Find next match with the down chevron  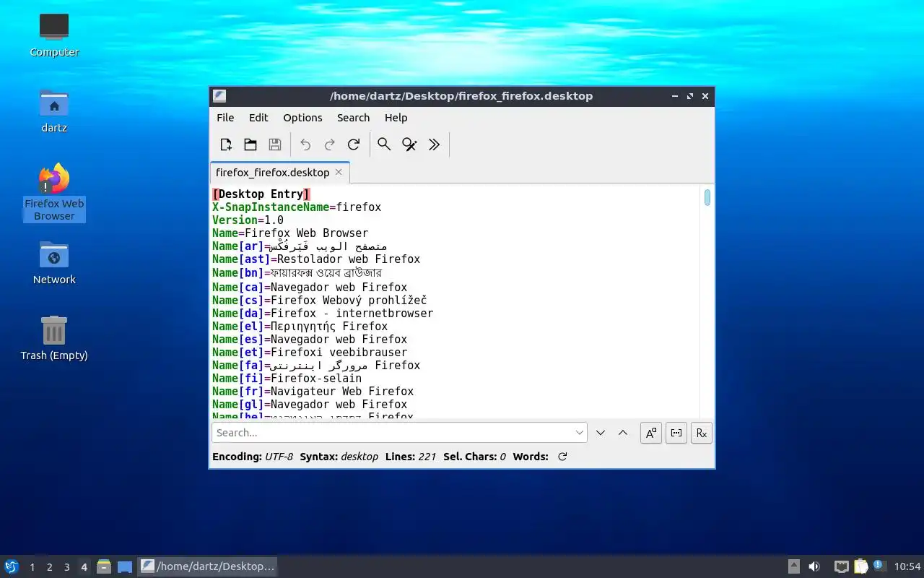click(x=601, y=433)
